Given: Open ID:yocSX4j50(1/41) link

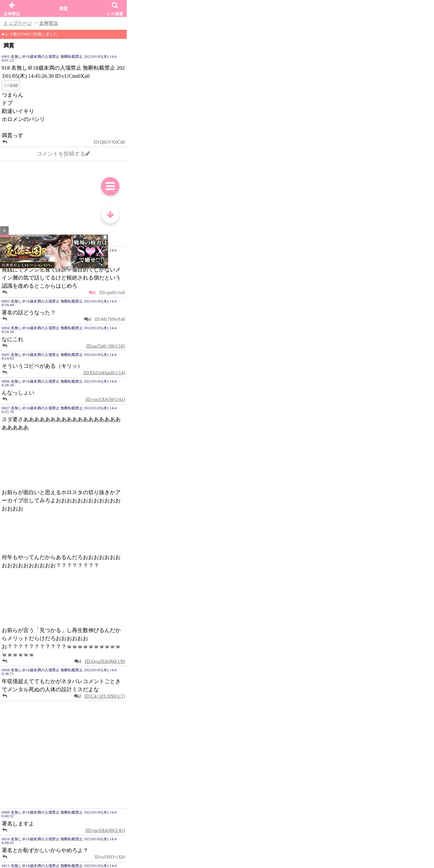Looking at the screenshot, I should (x=105, y=399).
